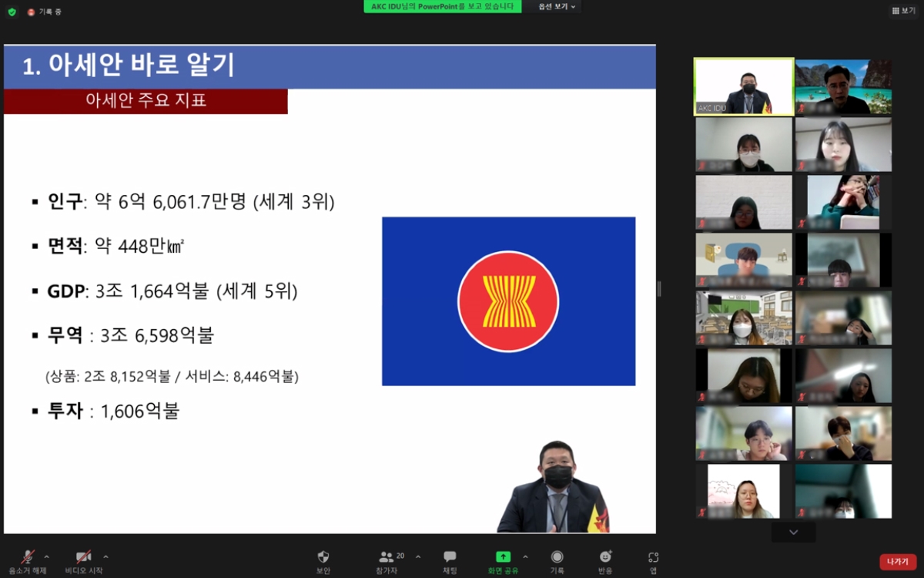
Task: Click the ASEAN emblem flag image on the slide
Action: pyautogui.click(x=509, y=301)
